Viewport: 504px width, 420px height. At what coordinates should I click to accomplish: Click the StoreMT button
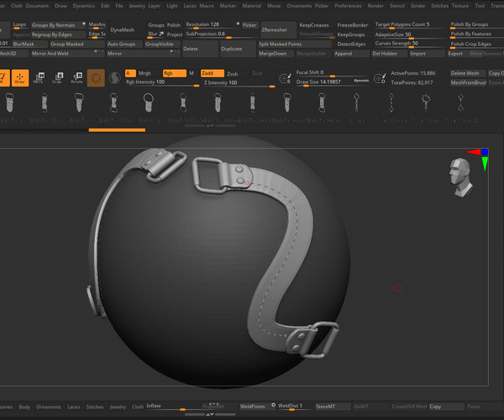[333, 407]
